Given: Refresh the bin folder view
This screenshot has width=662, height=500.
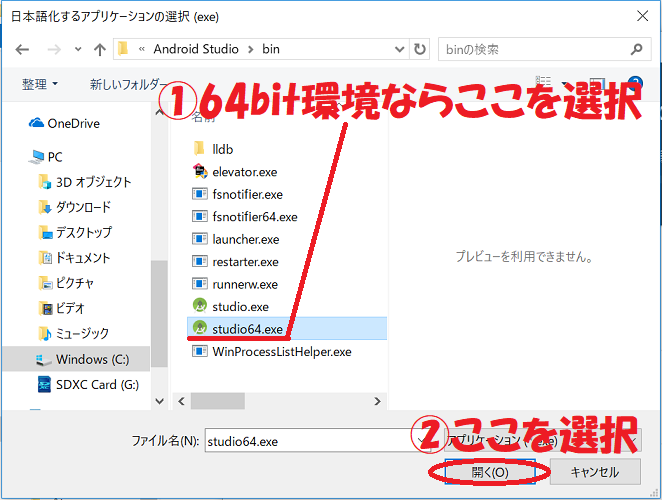Looking at the screenshot, I should tap(420, 49).
